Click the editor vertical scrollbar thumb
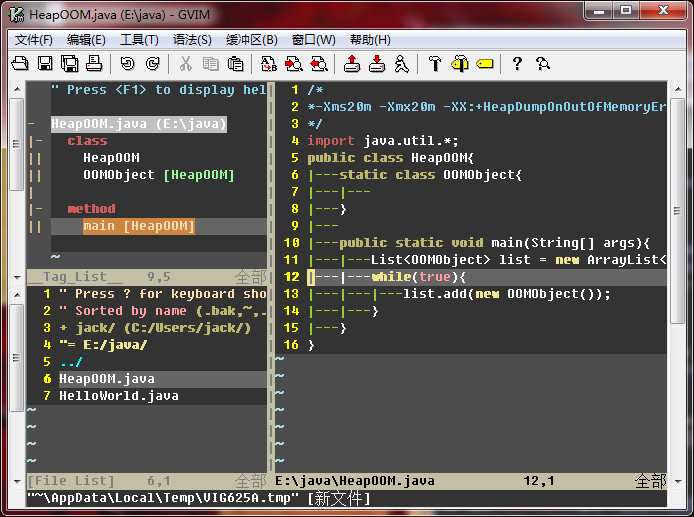 click(x=678, y=211)
